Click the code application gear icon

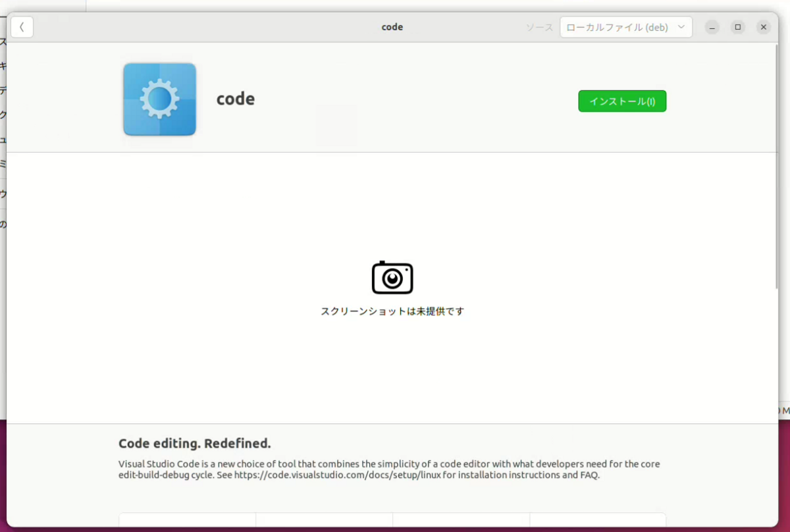point(159,99)
